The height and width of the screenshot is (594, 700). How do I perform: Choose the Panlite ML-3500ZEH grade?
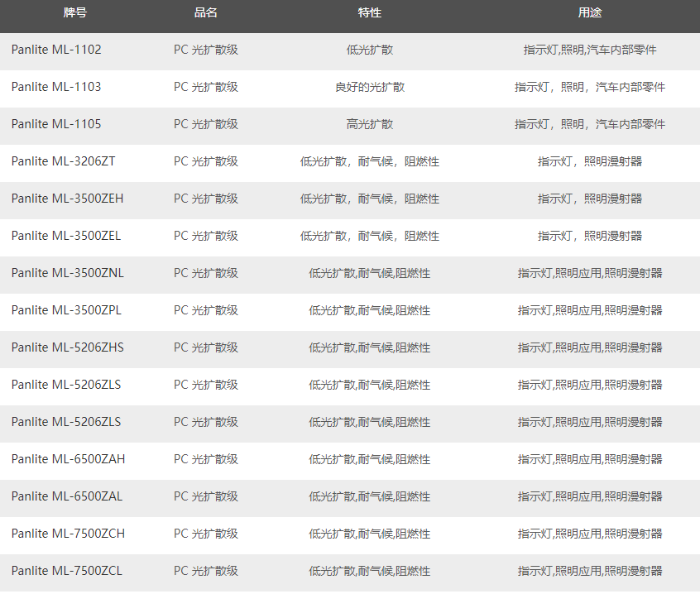pyautogui.click(x=68, y=199)
